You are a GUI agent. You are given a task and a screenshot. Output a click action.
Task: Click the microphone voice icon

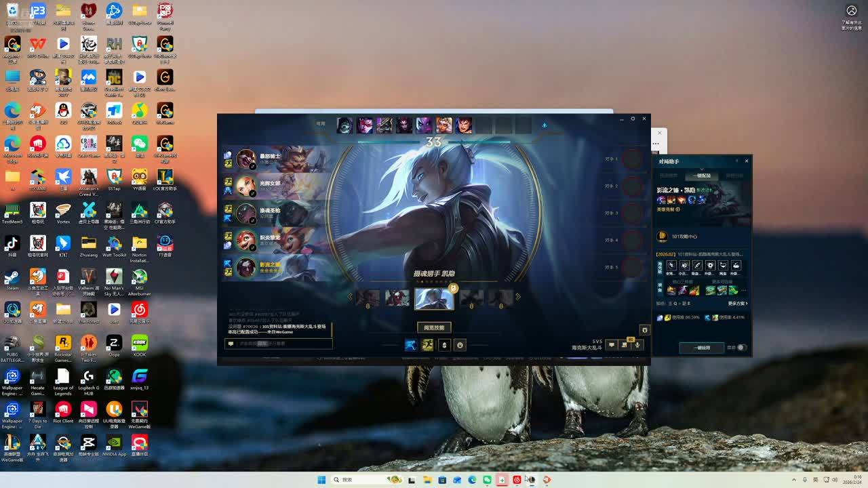pos(637,345)
